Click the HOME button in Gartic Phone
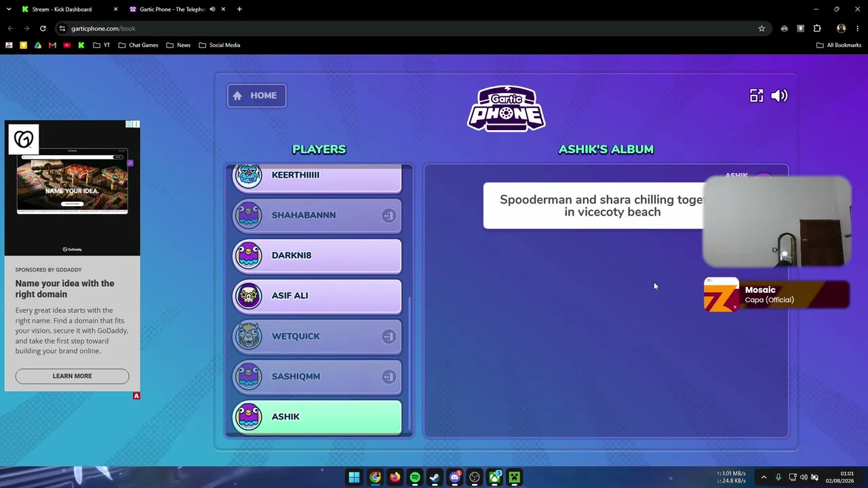This screenshot has height=488, width=868. [256, 96]
